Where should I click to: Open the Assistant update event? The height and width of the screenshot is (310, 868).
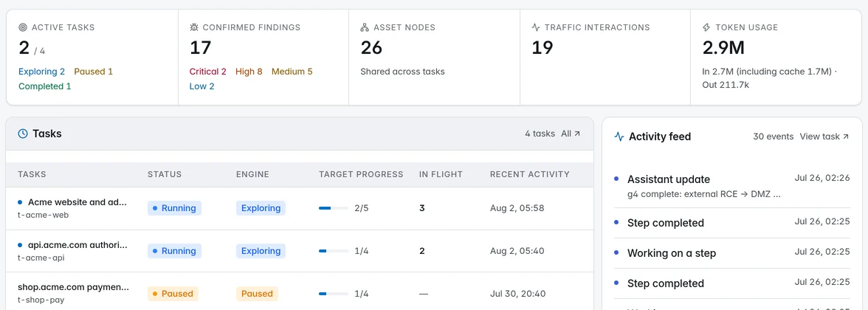coord(732,187)
